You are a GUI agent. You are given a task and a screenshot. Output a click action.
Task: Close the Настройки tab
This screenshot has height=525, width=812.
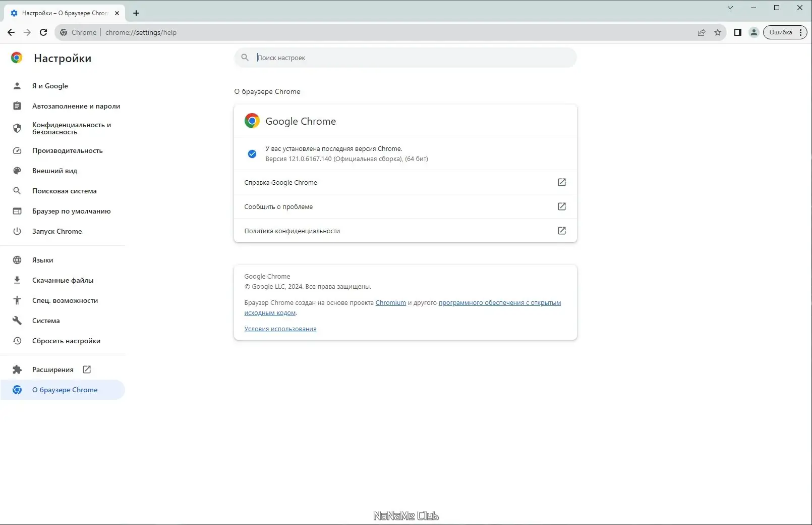pyautogui.click(x=117, y=13)
